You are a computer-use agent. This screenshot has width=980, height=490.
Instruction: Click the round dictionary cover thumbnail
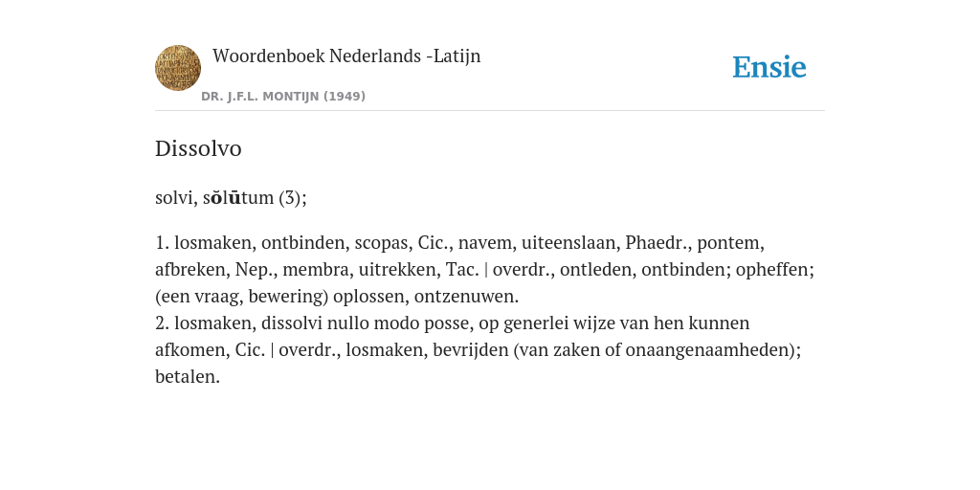[178, 68]
